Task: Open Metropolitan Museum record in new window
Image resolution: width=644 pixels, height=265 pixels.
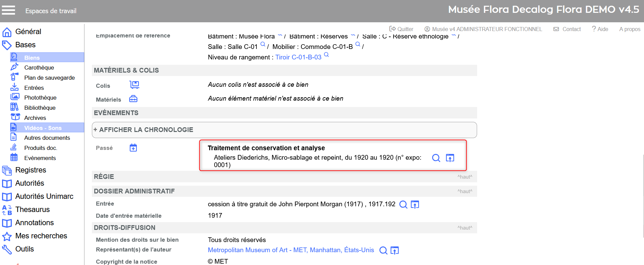Action: pos(394,250)
